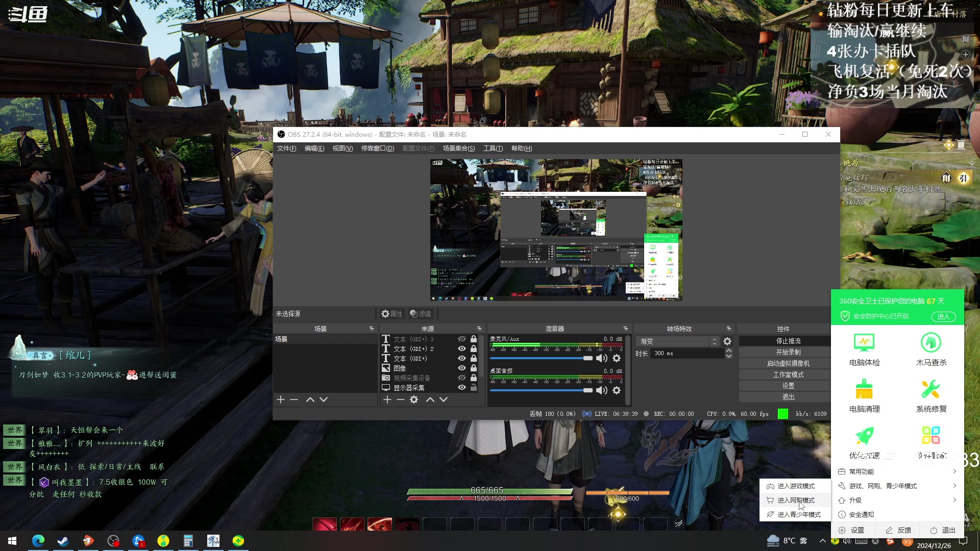This screenshot has width=980, height=551.
Task: Show the 视频采集设备 source
Action: 462,378
